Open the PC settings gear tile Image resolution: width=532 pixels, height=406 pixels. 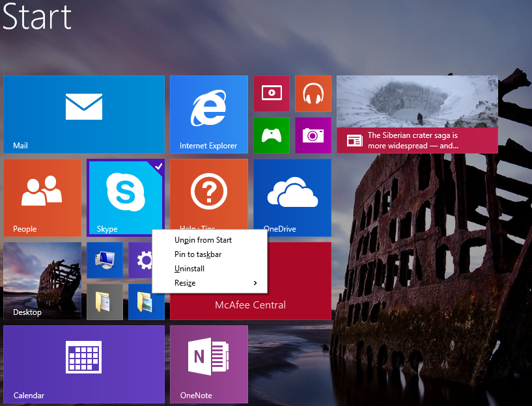coord(140,260)
